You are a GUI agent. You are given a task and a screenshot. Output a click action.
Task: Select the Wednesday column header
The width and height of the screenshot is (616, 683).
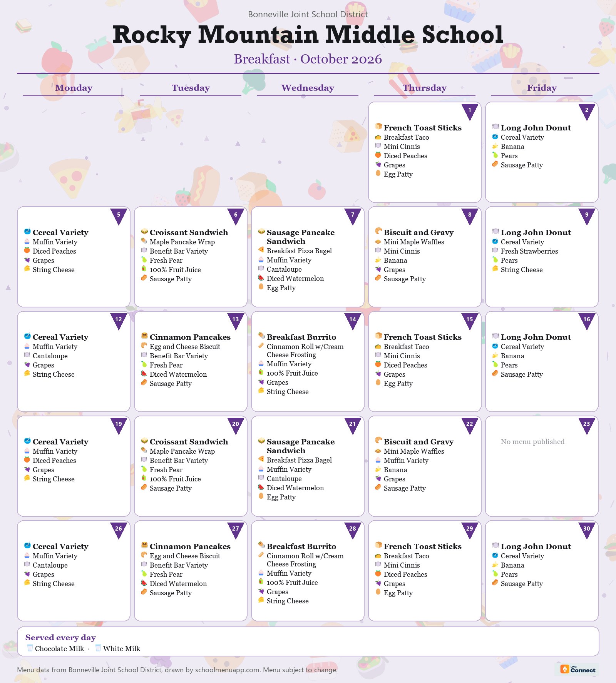pyautogui.click(x=308, y=88)
